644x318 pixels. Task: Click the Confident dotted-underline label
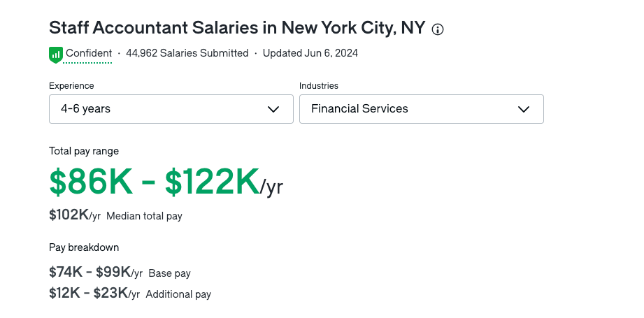pos(89,53)
